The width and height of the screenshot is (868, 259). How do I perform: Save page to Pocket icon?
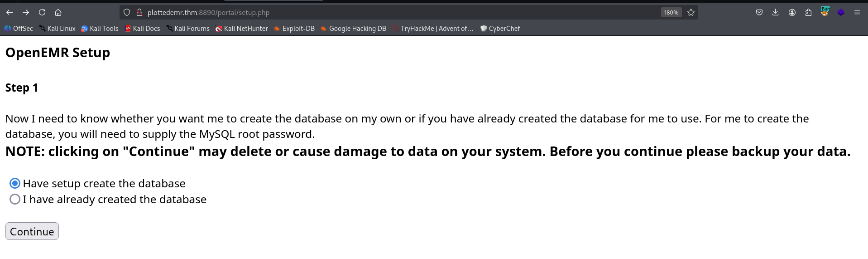click(759, 12)
